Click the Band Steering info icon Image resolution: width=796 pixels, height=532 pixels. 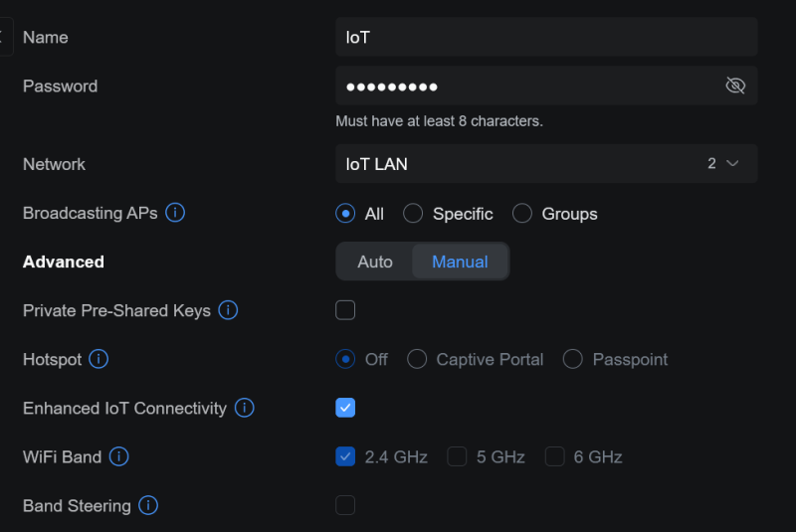(148, 505)
